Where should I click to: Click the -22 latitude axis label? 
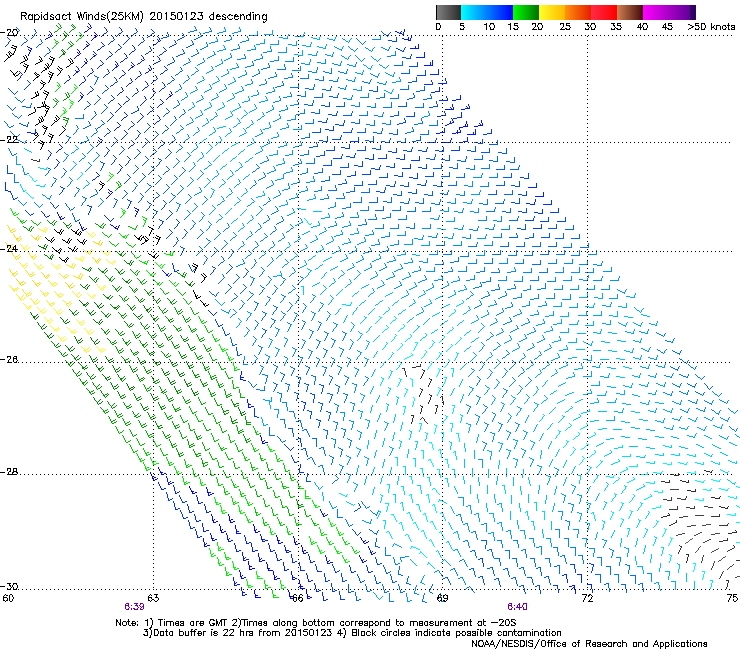(x=10, y=139)
